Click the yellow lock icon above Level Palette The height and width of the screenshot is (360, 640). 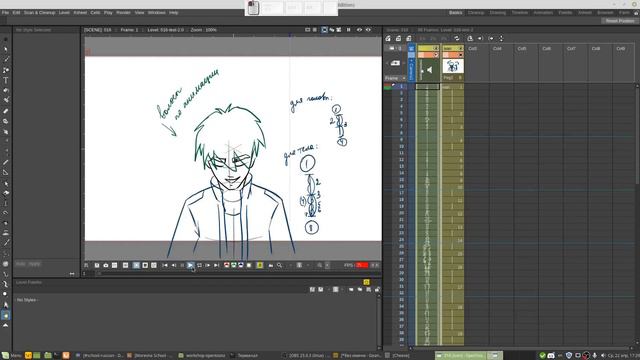(x=366, y=282)
